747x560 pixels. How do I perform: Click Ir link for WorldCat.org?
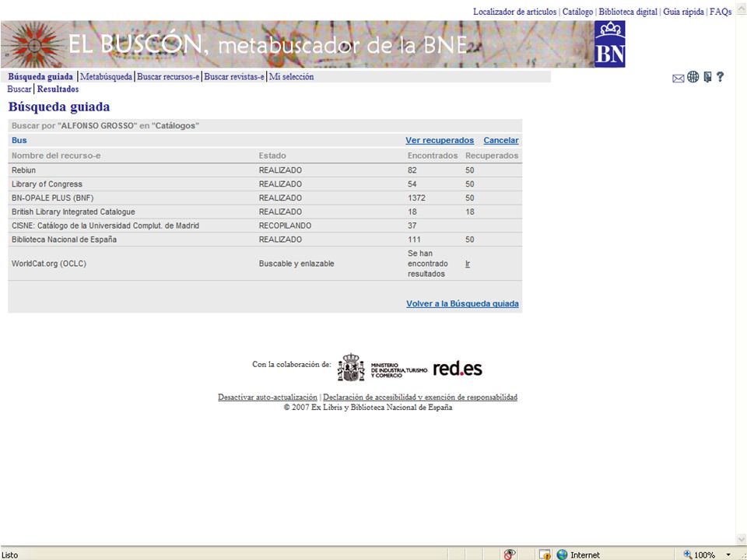468,264
